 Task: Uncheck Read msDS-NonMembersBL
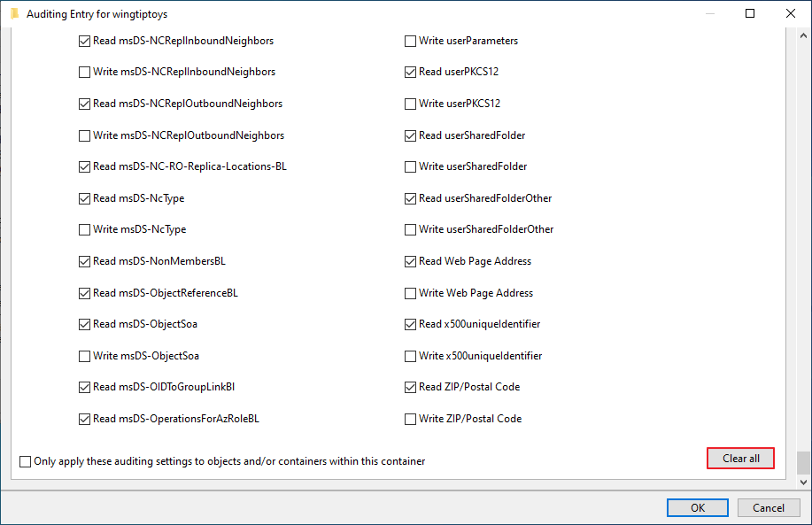click(84, 261)
